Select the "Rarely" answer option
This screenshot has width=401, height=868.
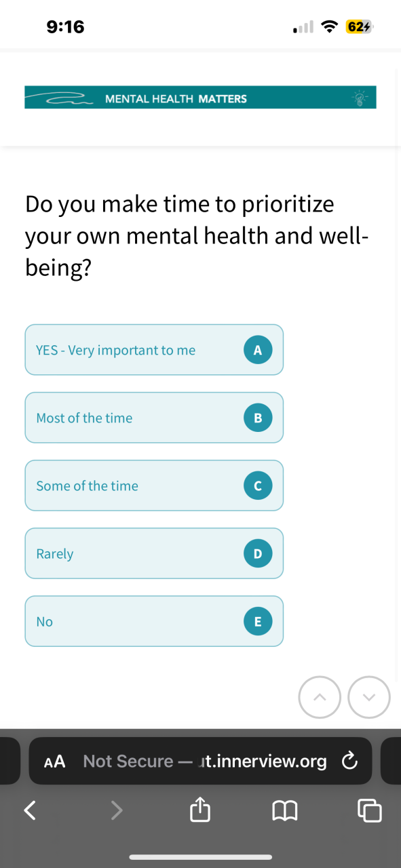pyautogui.click(x=154, y=553)
